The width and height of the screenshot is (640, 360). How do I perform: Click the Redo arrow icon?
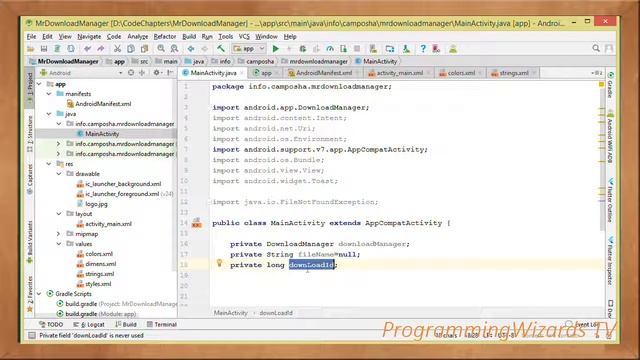(x=100, y=49)
